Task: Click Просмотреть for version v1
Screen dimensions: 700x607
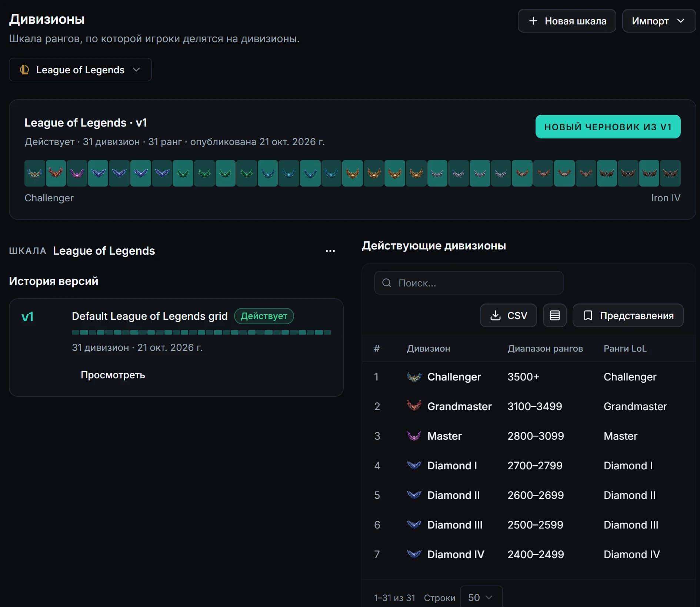Action: 113,375
